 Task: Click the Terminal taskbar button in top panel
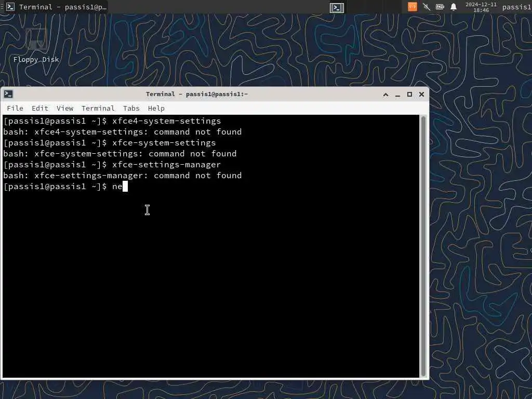(x=56, y=7)
